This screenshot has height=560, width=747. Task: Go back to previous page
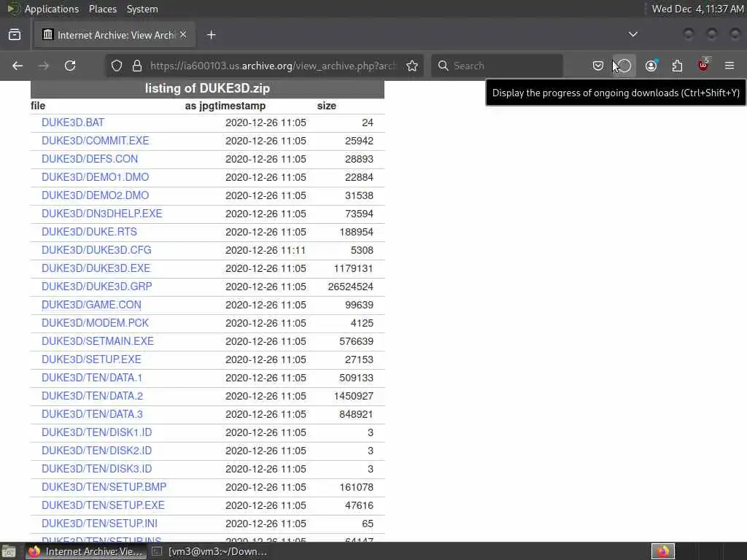18,66
